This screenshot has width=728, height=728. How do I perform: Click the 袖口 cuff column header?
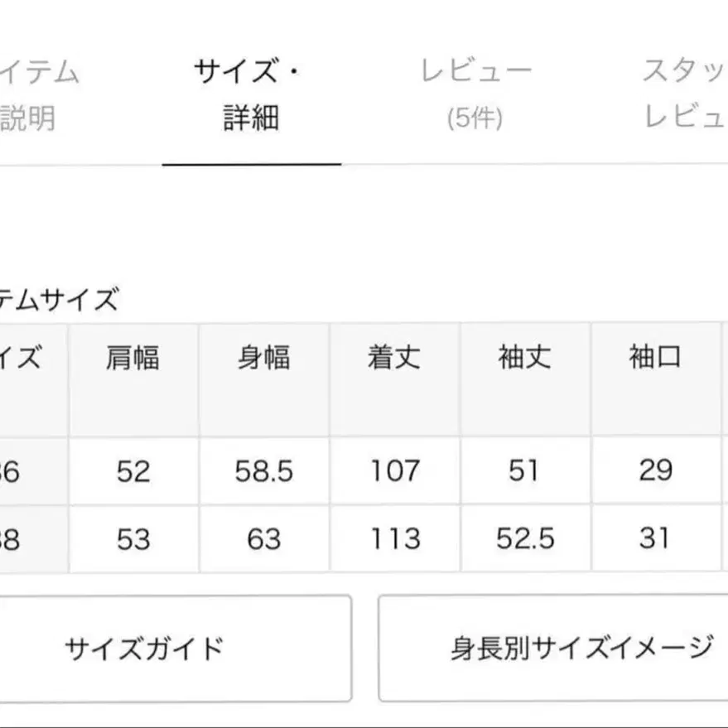[656, 358]
